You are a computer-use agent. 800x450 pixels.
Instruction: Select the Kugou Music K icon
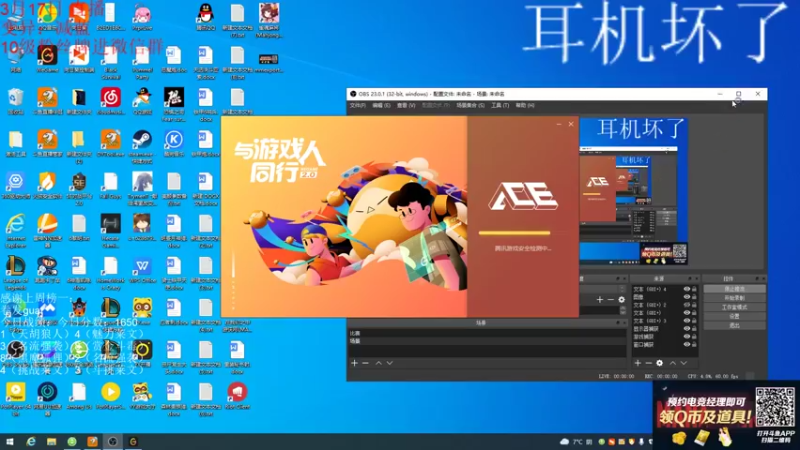(173, 143)
